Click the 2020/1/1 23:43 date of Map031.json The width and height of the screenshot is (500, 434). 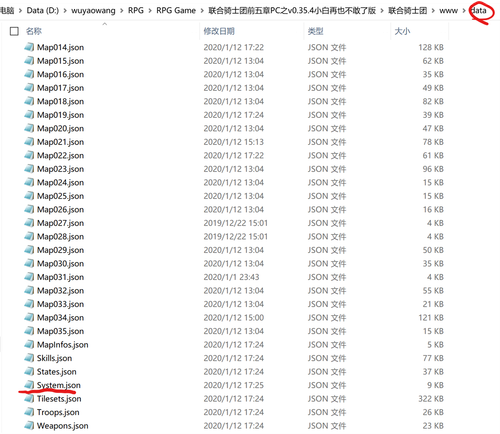[x=231, y=277]
